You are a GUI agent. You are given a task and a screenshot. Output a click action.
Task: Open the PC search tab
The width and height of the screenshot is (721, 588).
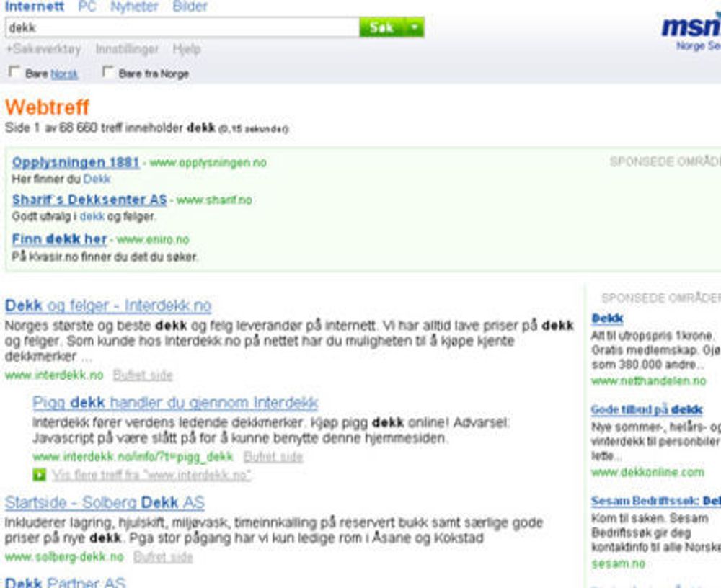pos(87,6)
